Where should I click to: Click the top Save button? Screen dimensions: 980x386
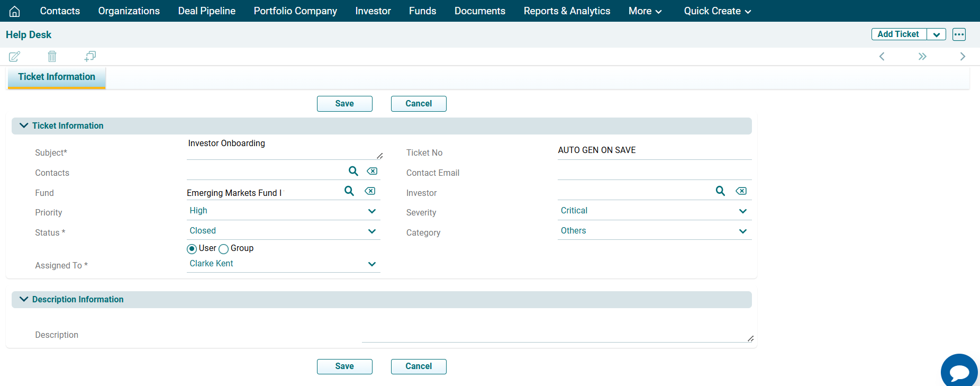coord(344,104)
